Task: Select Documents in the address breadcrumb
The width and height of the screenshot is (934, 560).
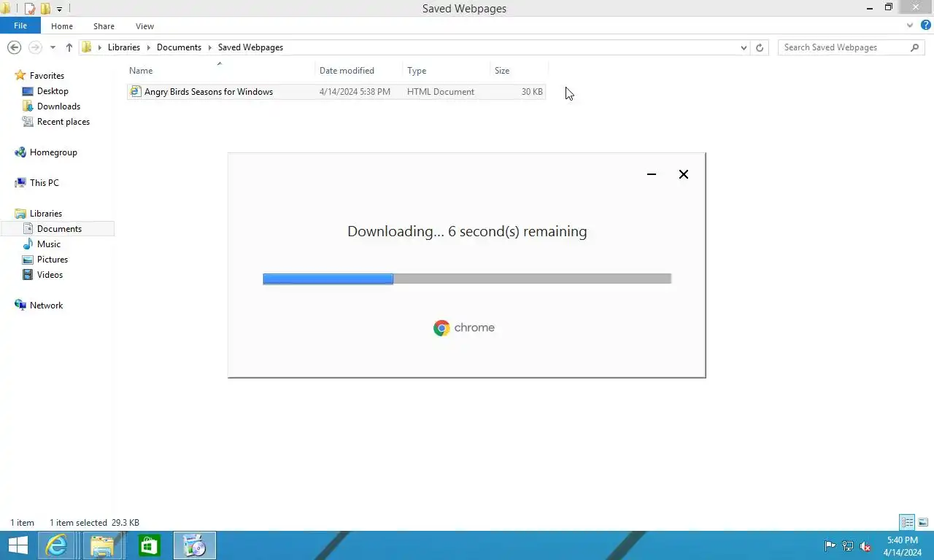Action: (179, 47)
